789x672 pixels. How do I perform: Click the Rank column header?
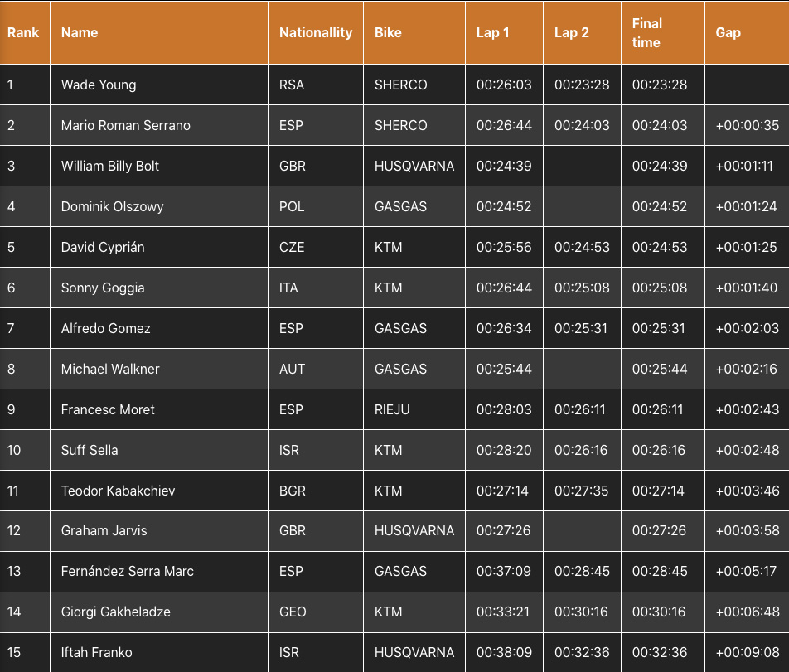pyautogui.click(x=23, y=32)
